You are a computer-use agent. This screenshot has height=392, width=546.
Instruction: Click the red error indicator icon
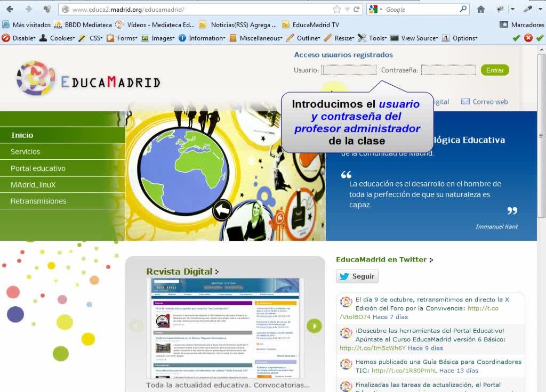point(528,38)
